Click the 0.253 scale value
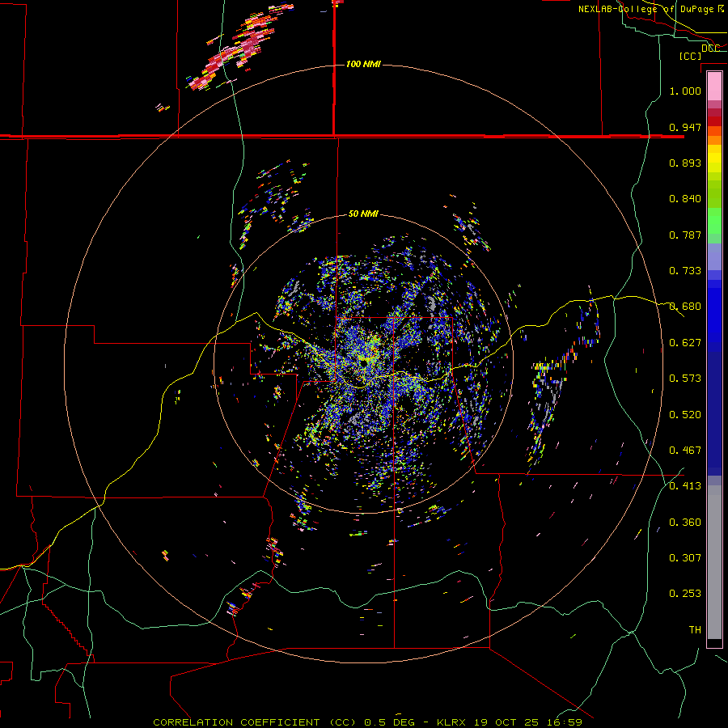Image resolution: width=728 pixels, height=728 pixels. tap(685, 594)
